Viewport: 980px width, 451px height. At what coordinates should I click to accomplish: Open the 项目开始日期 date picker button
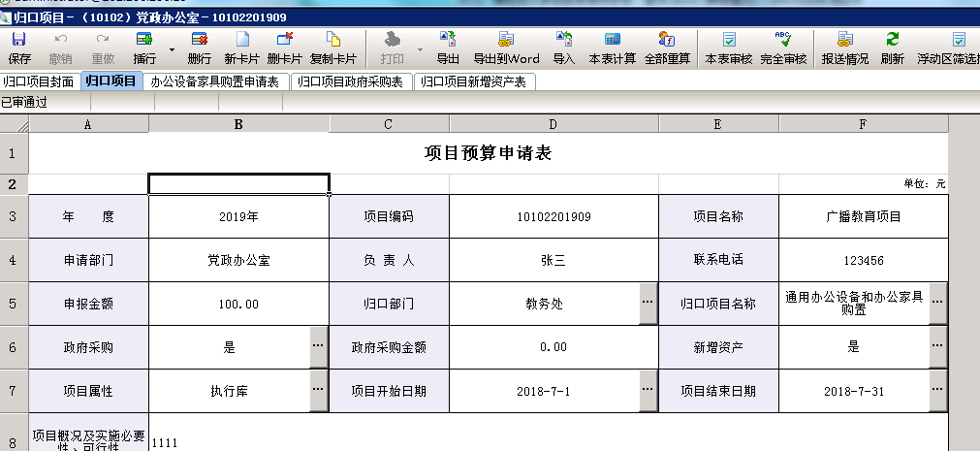pyautogui.click(x=648, y=392)
